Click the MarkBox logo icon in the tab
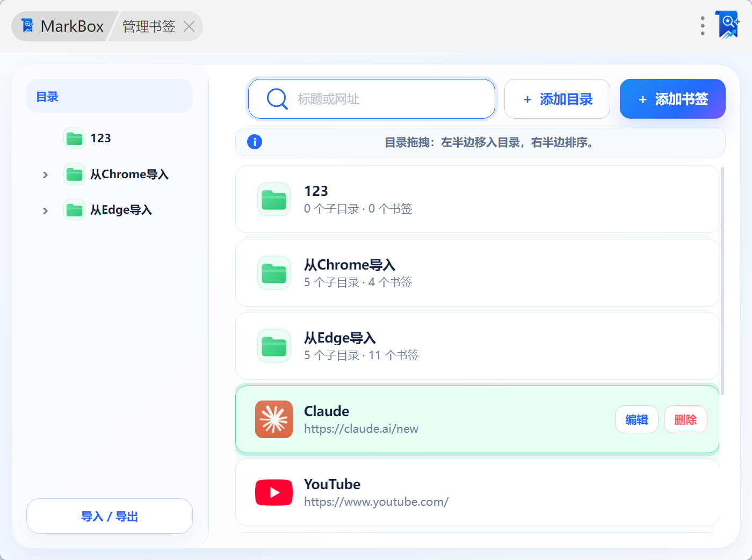This screenshot has height=560, width=752. click(27, 26)
